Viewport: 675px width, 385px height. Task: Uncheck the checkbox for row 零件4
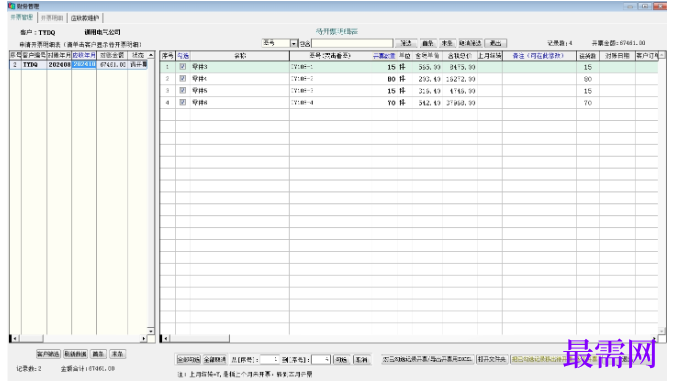183,78
